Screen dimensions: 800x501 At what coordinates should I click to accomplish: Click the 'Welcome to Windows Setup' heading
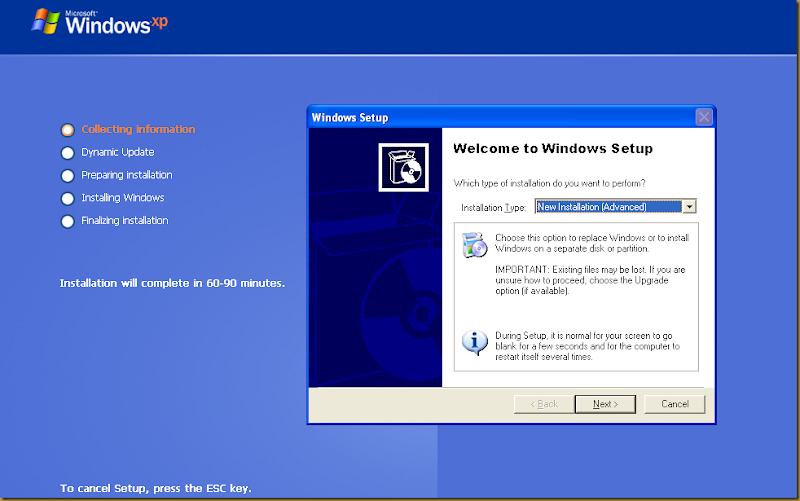[553, 148]
